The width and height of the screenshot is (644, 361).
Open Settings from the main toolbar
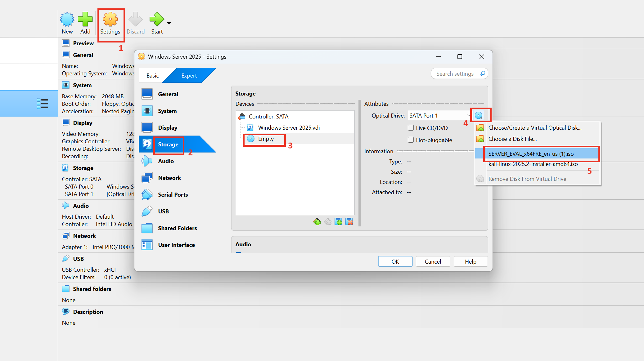pyautogui.click(x=110, y=23)
